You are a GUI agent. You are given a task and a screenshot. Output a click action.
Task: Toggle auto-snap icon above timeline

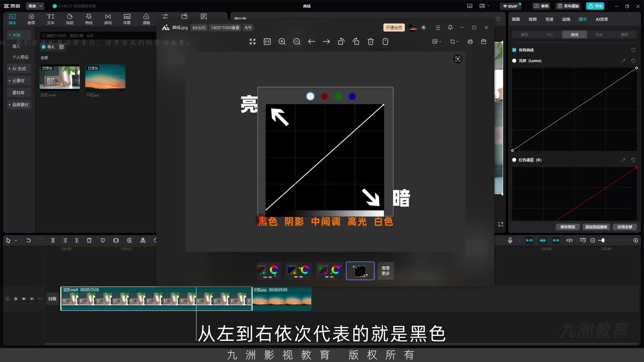coord(543,240)
